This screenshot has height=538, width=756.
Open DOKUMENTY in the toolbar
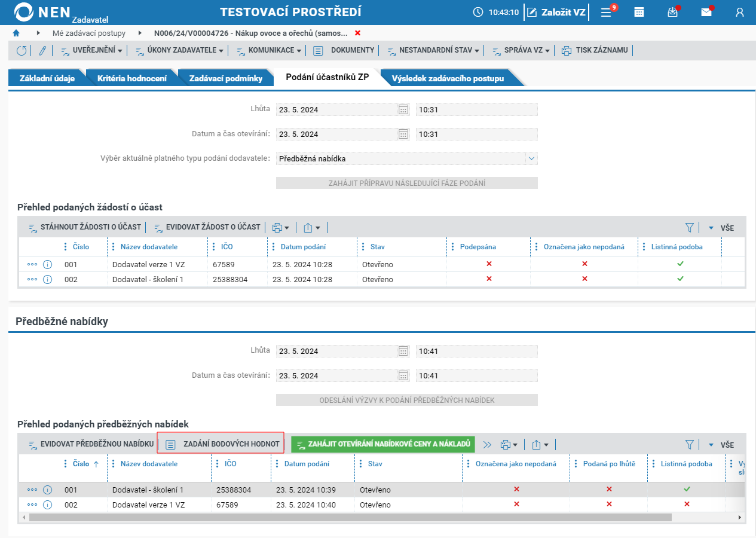(x=344, y=50)
